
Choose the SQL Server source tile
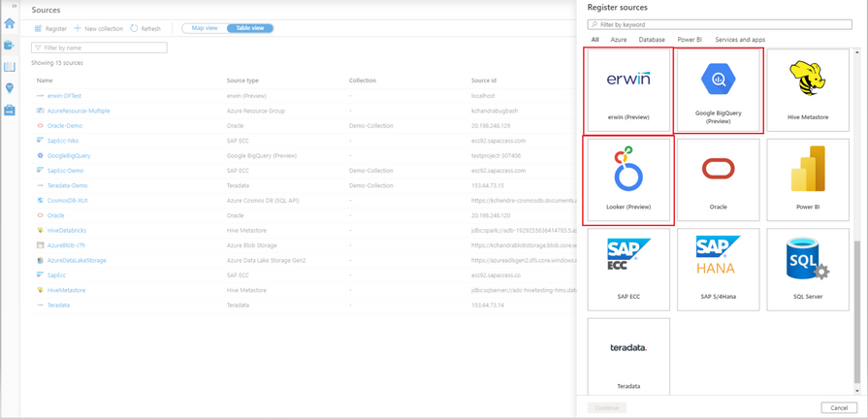click(x=808, y=270)
